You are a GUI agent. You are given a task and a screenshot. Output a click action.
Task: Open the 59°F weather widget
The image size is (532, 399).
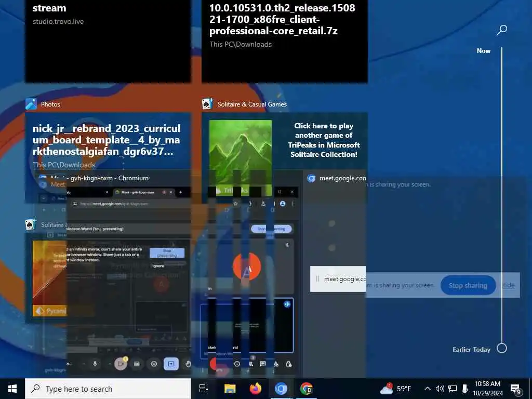point(395,389)
